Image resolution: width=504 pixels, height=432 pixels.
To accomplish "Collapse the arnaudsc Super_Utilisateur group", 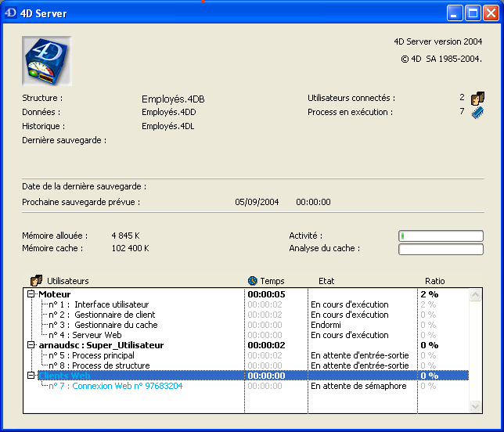I will tap(31, 345).
